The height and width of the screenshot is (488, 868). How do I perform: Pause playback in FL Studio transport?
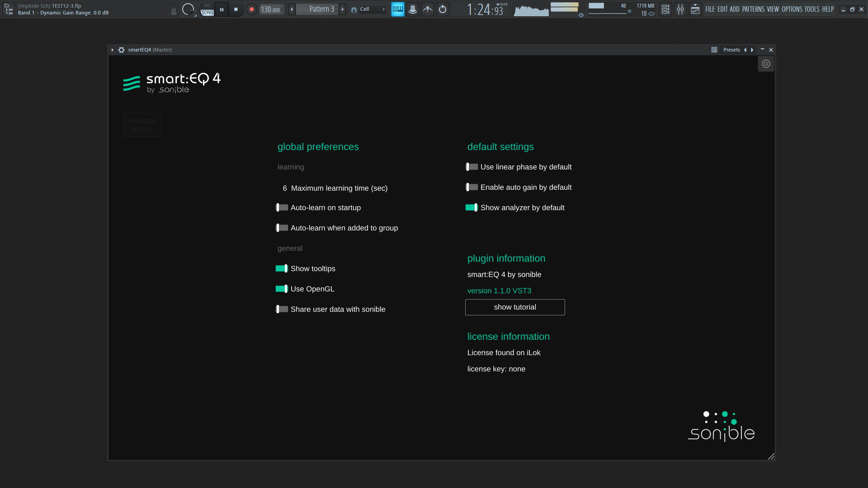coord(222,9)
